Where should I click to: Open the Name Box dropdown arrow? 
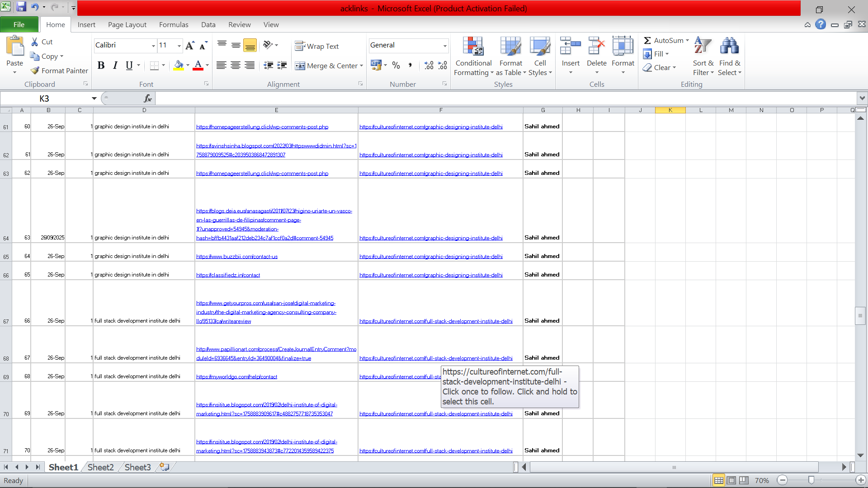point(94,99)
